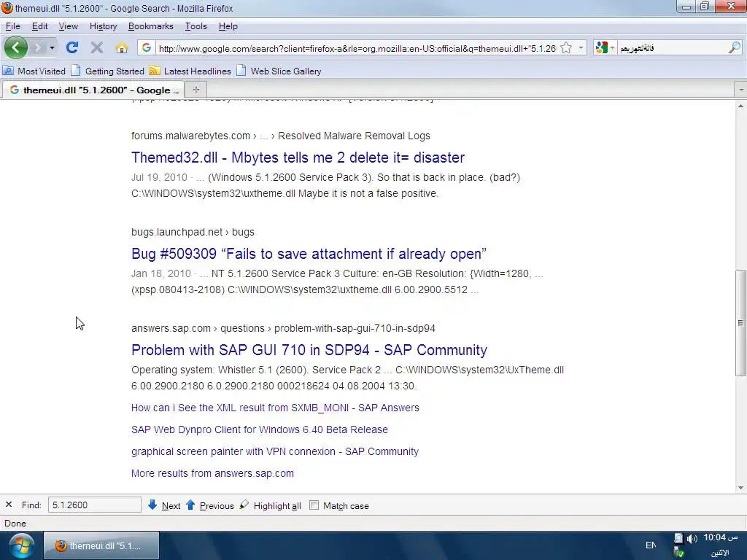Open the back/forward history dropdown arrow
The width and height of the screenshot is (747, 560).
[x=52, y=47]
